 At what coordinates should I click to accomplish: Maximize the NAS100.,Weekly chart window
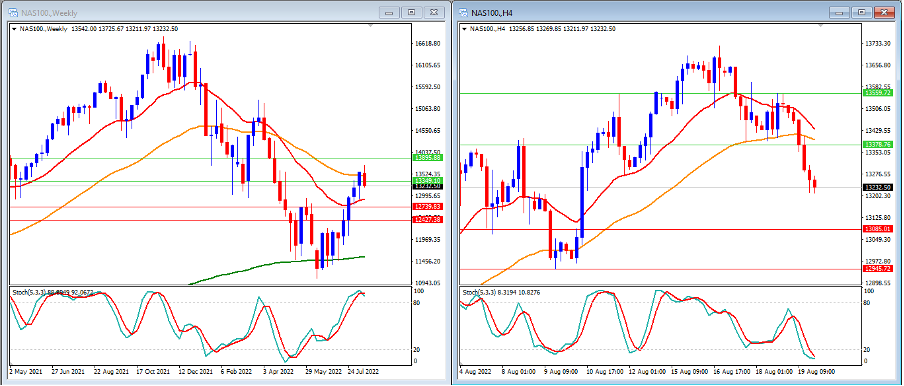coord(412,12)
